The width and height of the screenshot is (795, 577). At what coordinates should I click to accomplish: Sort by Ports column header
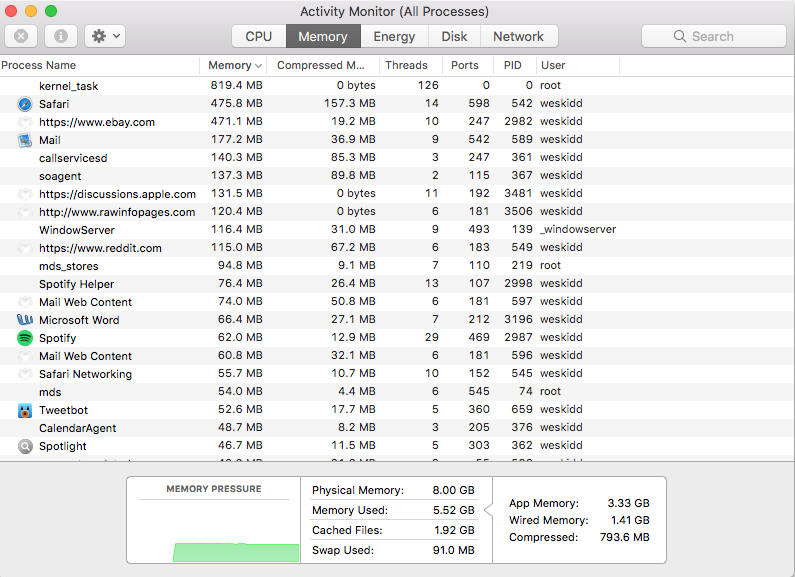click(468, 65)
